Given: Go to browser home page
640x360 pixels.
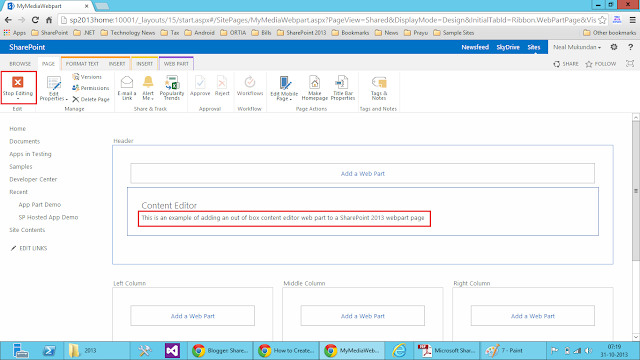Looking at the screenshot, I should (x=49, y=20).
